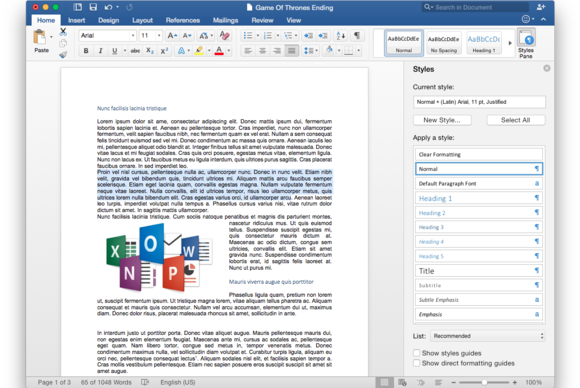Click the sidebar layout icon in title bar
This screenshot has width=580, height=388.
(78, 7)
